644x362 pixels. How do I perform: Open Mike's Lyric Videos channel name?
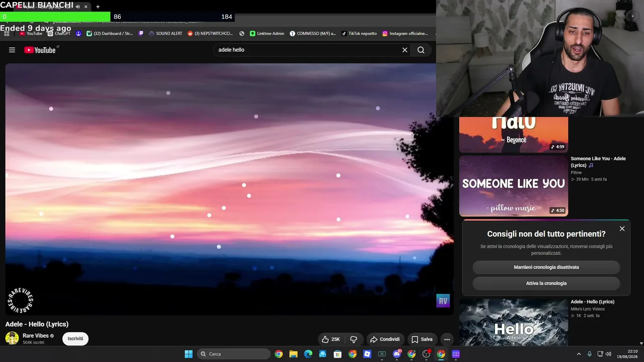click(588, 309)
